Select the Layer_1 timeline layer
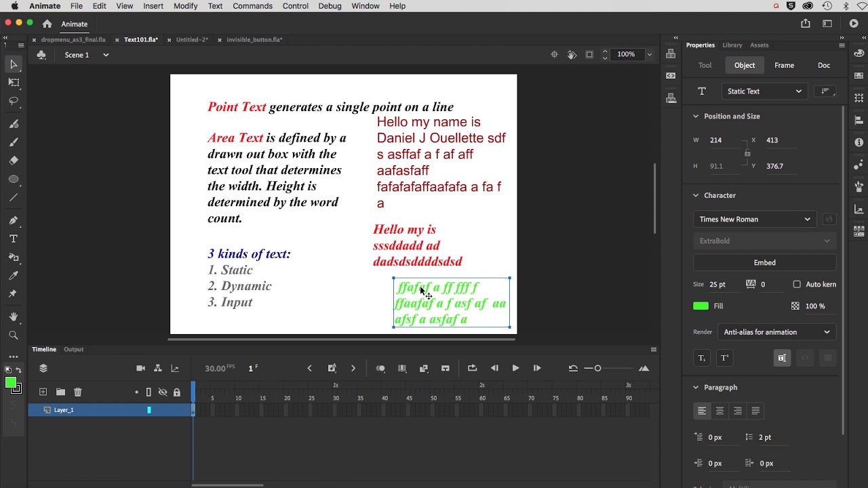 pyautogui.click(x=111, y=410)
